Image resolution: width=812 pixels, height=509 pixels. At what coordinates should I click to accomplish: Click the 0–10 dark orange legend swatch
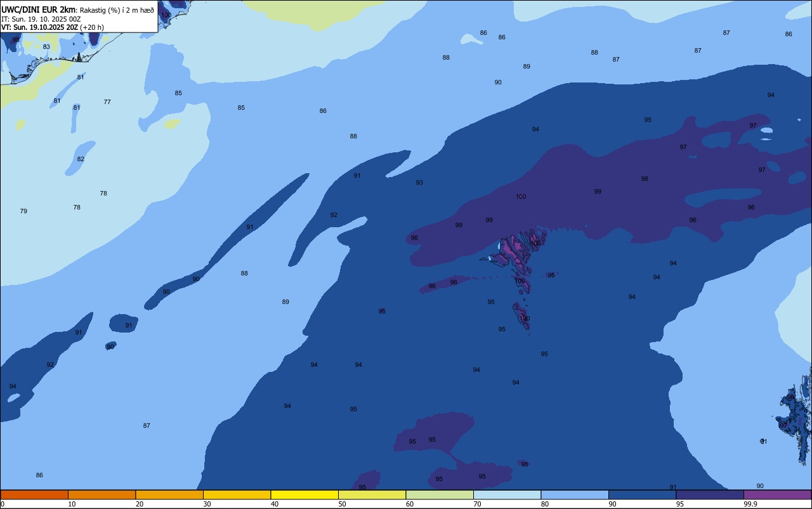click(34, 494)
